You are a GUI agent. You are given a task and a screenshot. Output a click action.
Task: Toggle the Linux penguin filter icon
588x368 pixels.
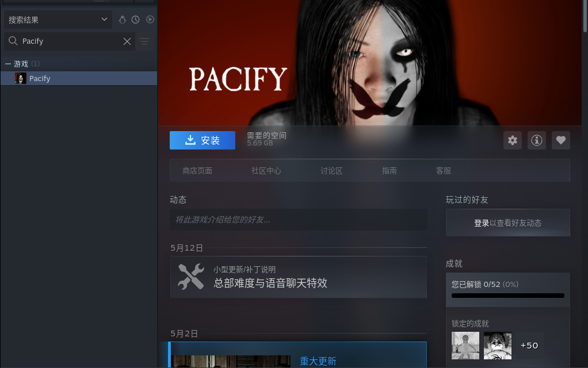[x=122, y=20]
